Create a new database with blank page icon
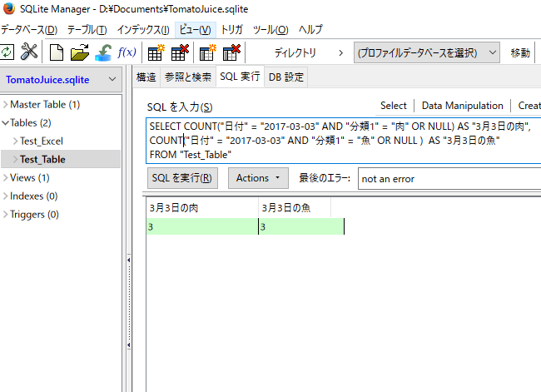 coord(57,52)
